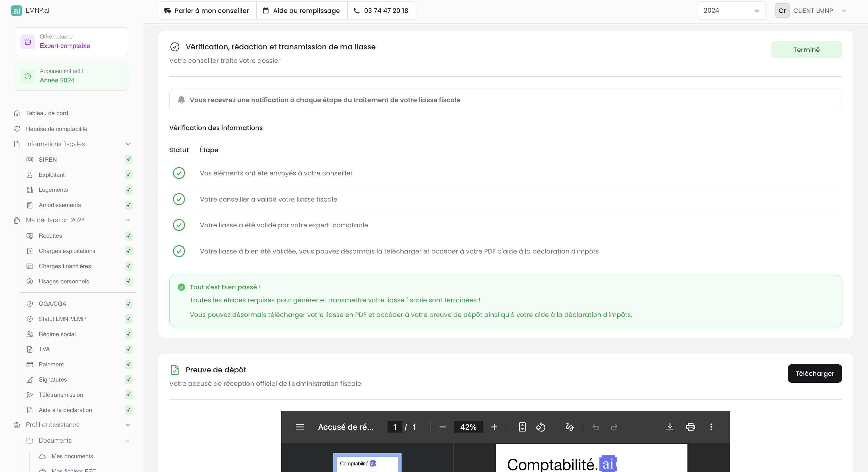The image size is (868, 472).
Task: Collapse the Informations fiscales section
Action: point(128,144)
